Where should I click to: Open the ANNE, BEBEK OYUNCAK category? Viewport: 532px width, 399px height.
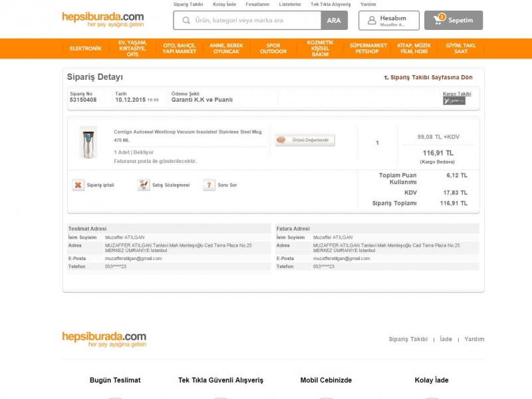click(x=226, y=49)
